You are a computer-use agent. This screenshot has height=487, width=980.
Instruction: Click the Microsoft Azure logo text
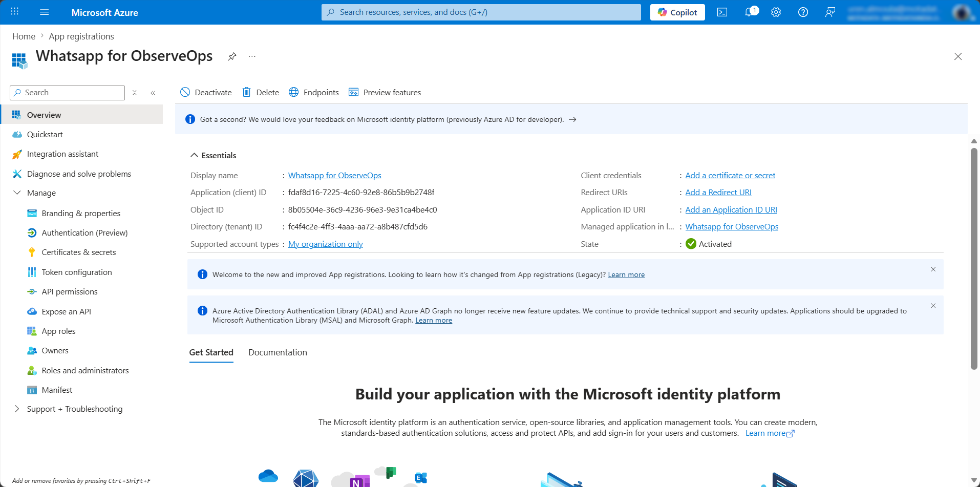[105, 12]
